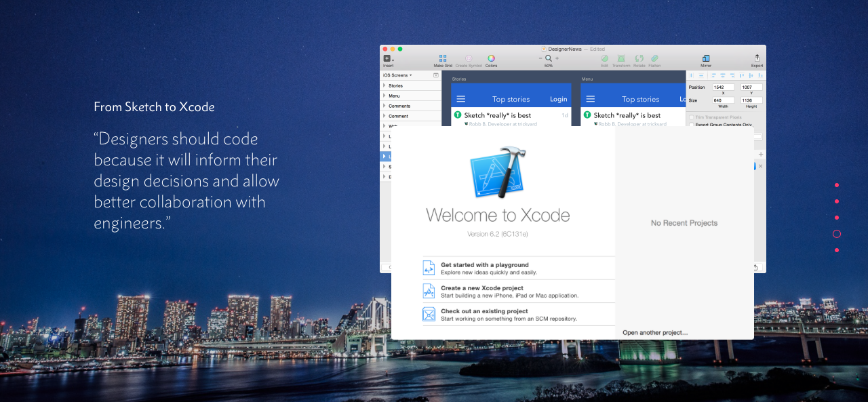Click the small x icon in Sketch inspector
Viewport: 868px width, 402px height.
pos(760,166)
